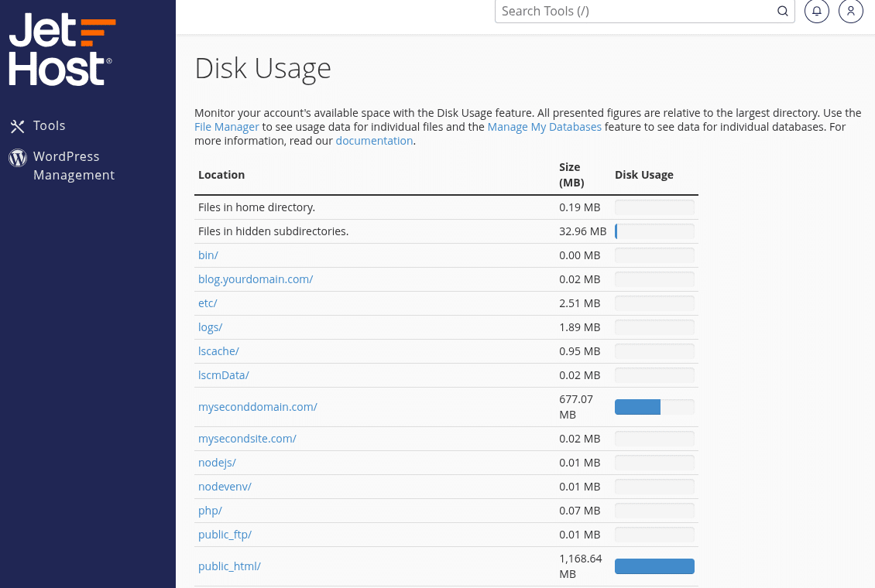Open the documentation link
Image resolution: width=875 pixels, height=588 pixels.
point(374,141)
